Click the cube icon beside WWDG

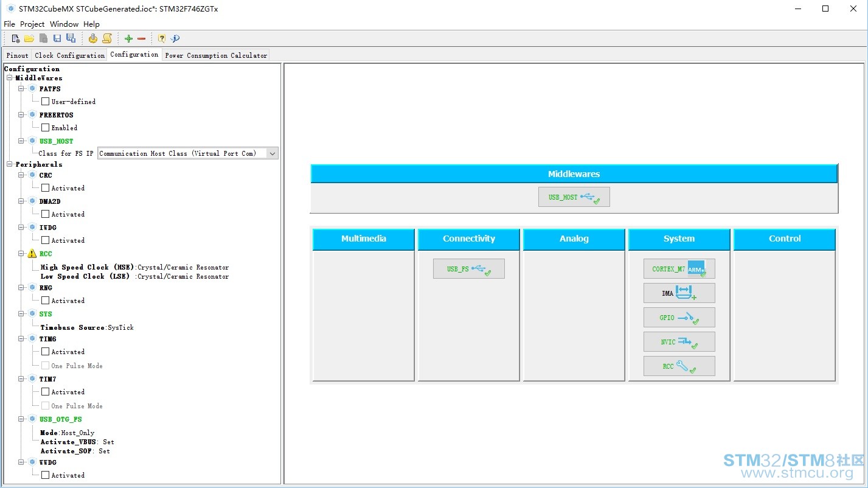click(x=32, y=462)
